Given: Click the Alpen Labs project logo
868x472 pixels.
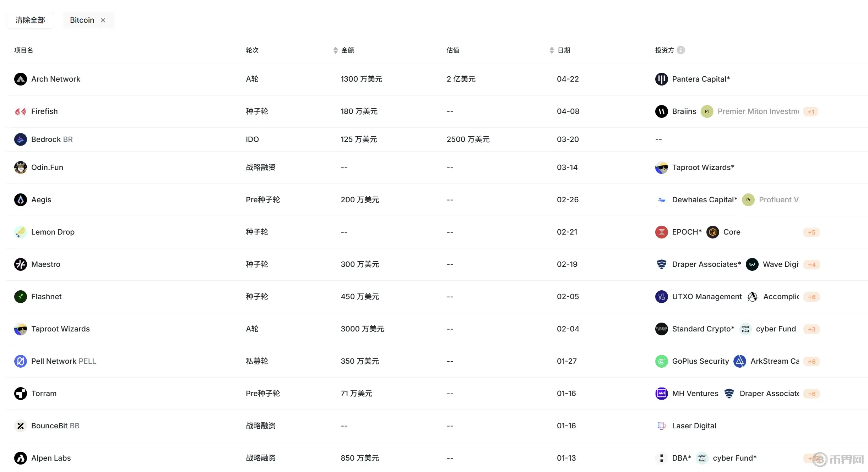Looking at the screenshot, I should (x=21, y=458).
